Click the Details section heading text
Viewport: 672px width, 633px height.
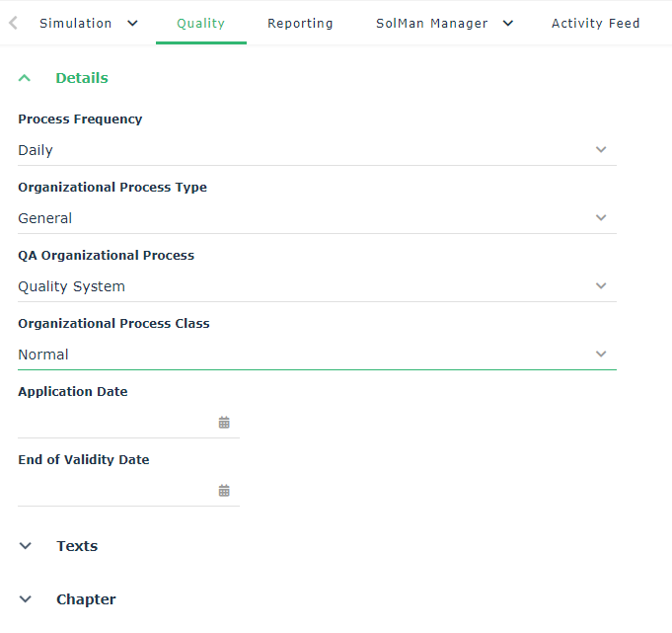click(x=82, y=78)
